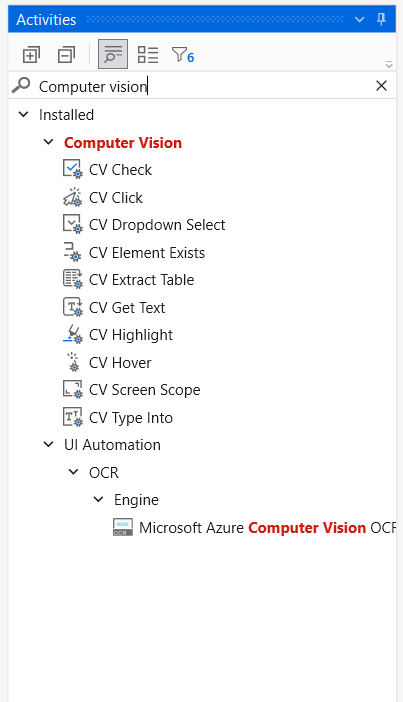
Task: Select the CV Screen Scope icon
Action: point(73,390)
